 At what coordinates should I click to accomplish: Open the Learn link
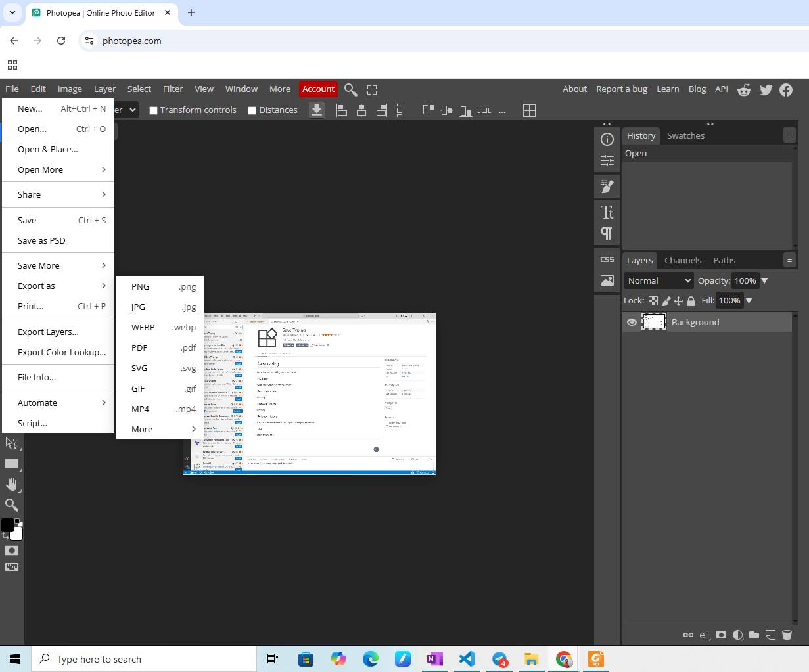[x=668, y=89]
